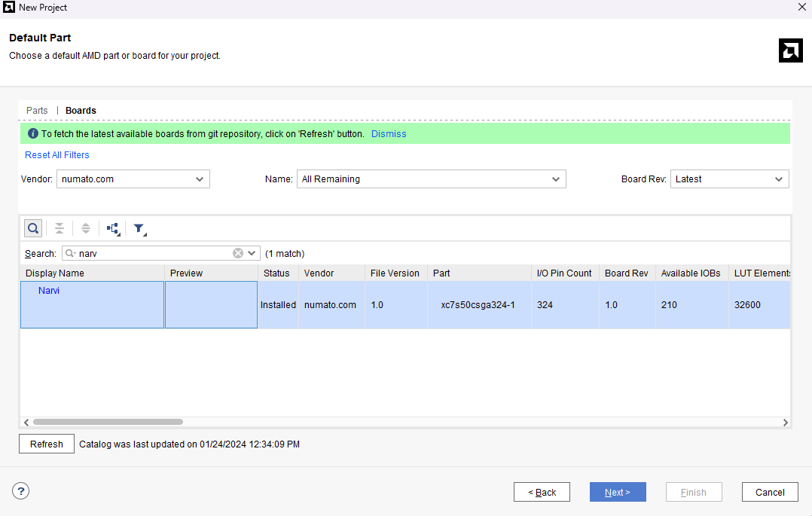
Task: Open the funnel filter icon menu
Action: point(139,228)
